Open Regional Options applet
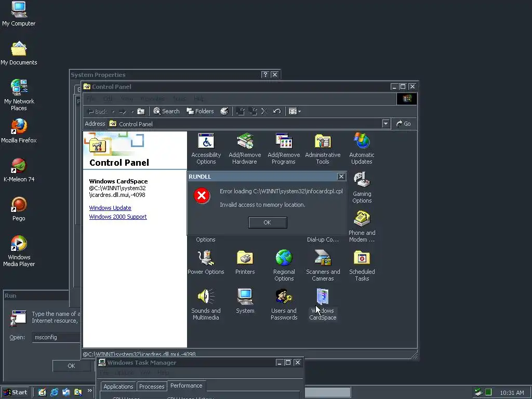This screenshot has height=399, width=532. 284,265
